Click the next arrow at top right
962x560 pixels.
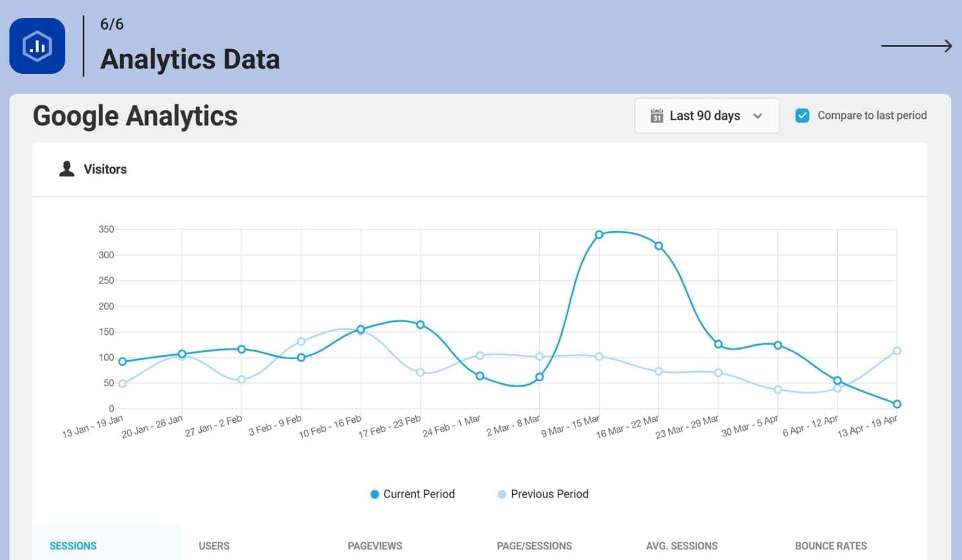pos(916,46)
